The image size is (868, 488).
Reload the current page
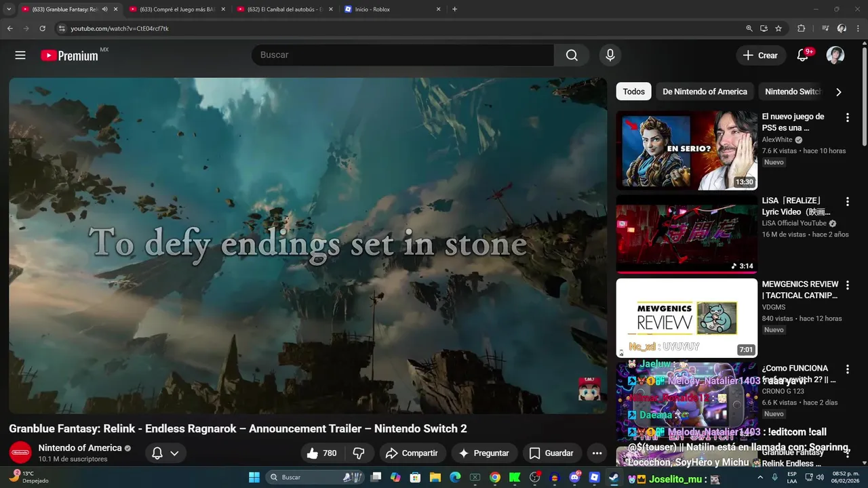pos(42,28)
